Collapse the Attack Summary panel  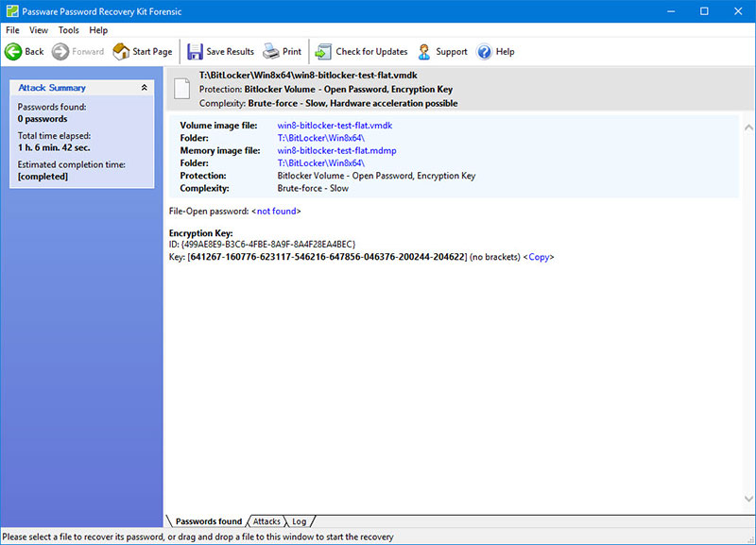144,88
